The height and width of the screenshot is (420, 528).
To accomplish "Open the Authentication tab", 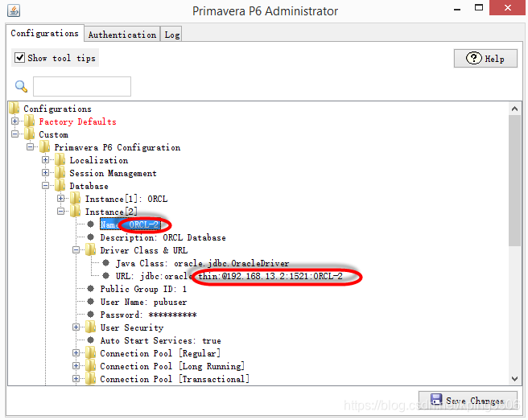I will (122, 35).
